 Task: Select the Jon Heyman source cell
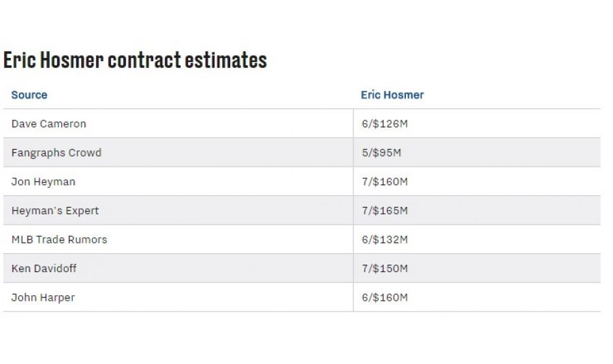point(44,182)
